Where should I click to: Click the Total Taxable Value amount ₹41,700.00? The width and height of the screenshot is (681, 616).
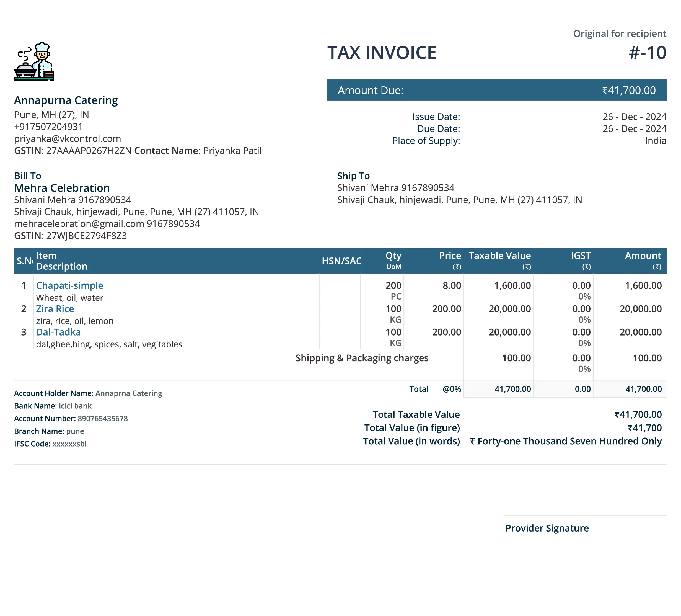pos(638,415)
